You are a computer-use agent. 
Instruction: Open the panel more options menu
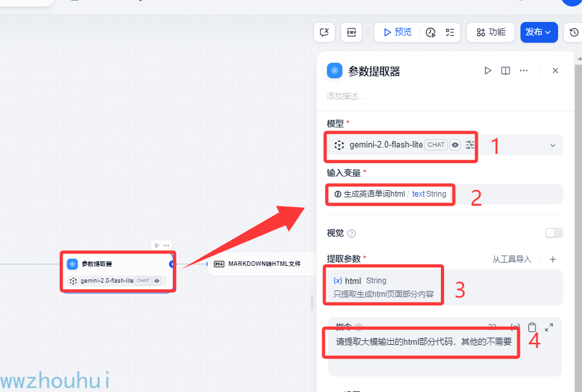[x=524, y=71]
